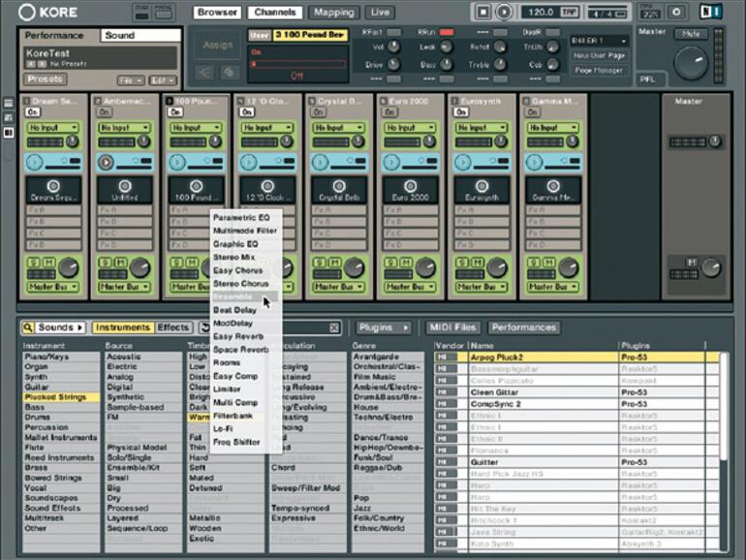Click the magnifier search icon beside Sounds
The image size is (746, 560).
click(29, 328)
